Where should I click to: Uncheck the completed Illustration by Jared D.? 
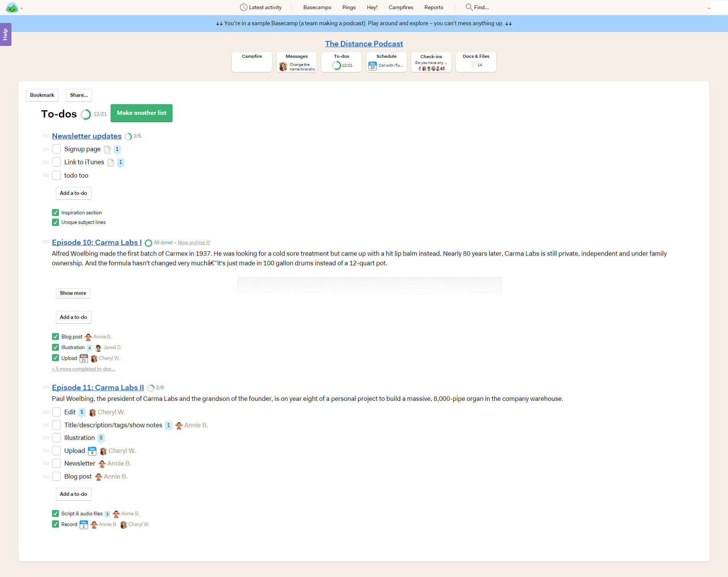tap(55, 347)
